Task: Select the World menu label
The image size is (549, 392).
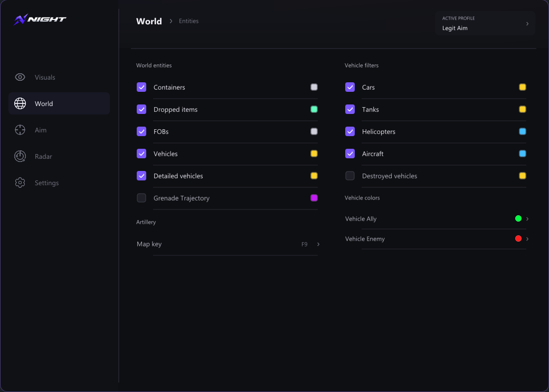Action: pos(44,103)
